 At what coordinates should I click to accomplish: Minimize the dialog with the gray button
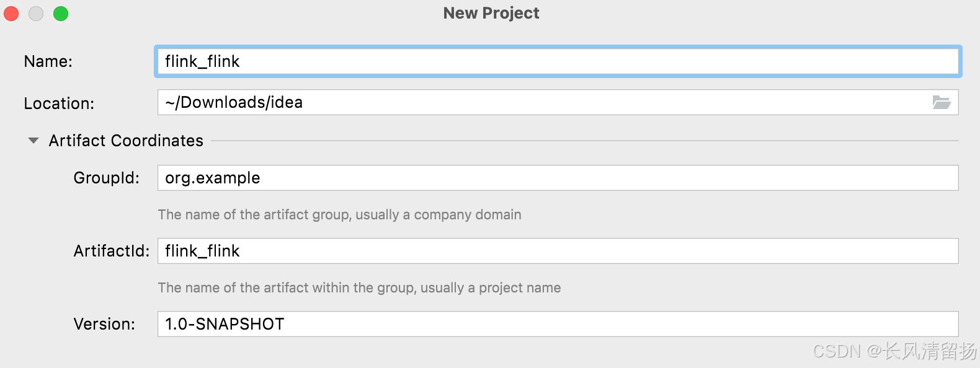point(36,14)
